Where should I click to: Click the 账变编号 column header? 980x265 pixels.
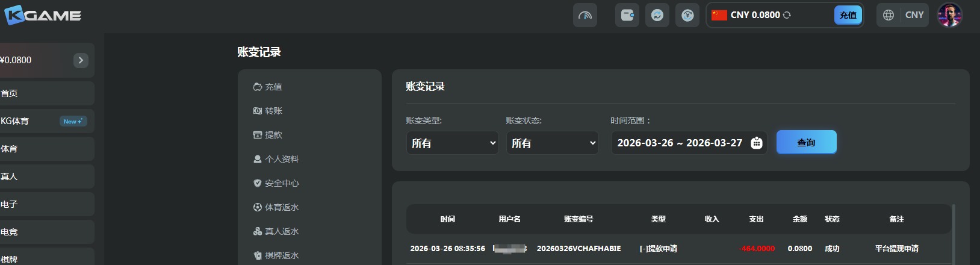click(578, 219)
